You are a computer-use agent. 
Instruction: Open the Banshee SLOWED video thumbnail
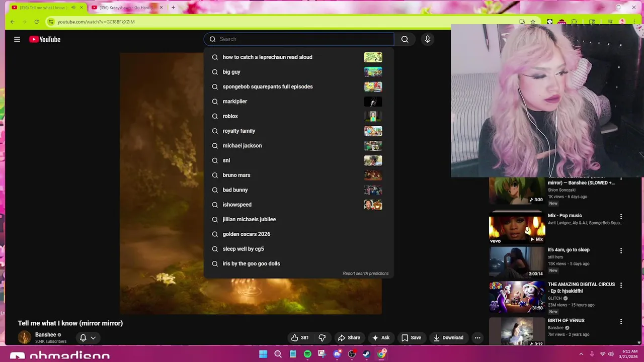pyautogui.click(x=517, y=191)
